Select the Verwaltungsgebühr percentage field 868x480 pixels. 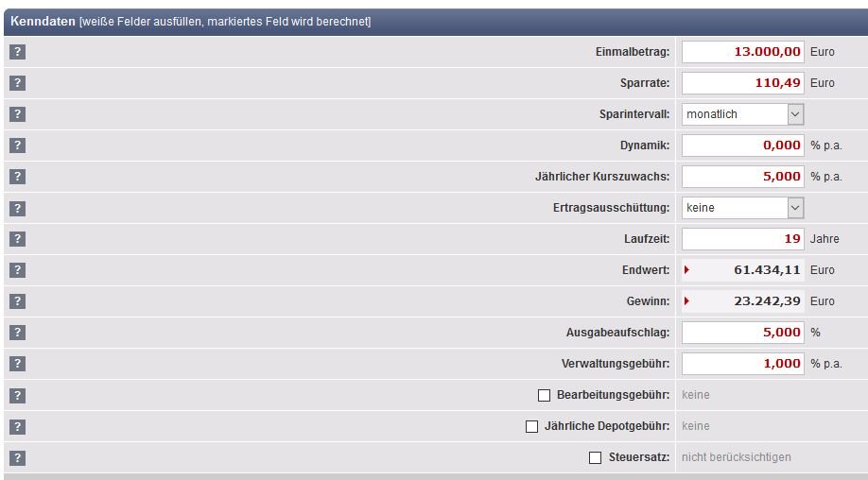click(742, 364)
